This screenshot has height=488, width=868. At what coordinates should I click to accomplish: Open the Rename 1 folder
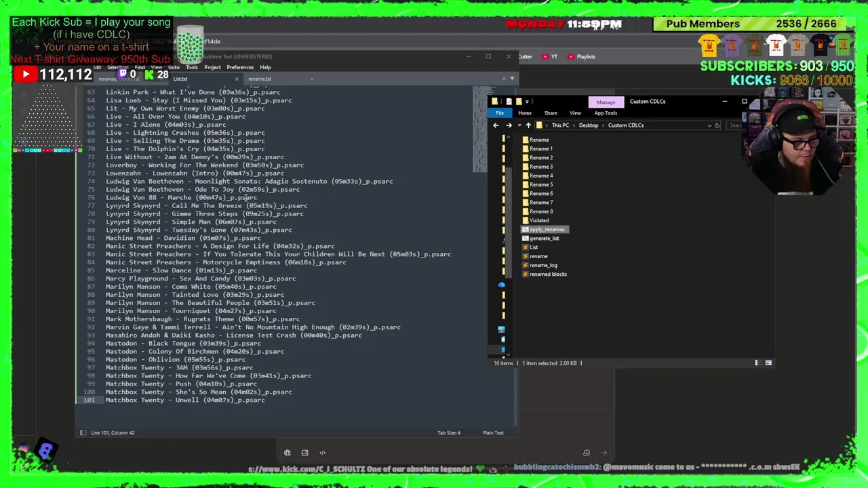pyautogui.click(x=537, y=148)
